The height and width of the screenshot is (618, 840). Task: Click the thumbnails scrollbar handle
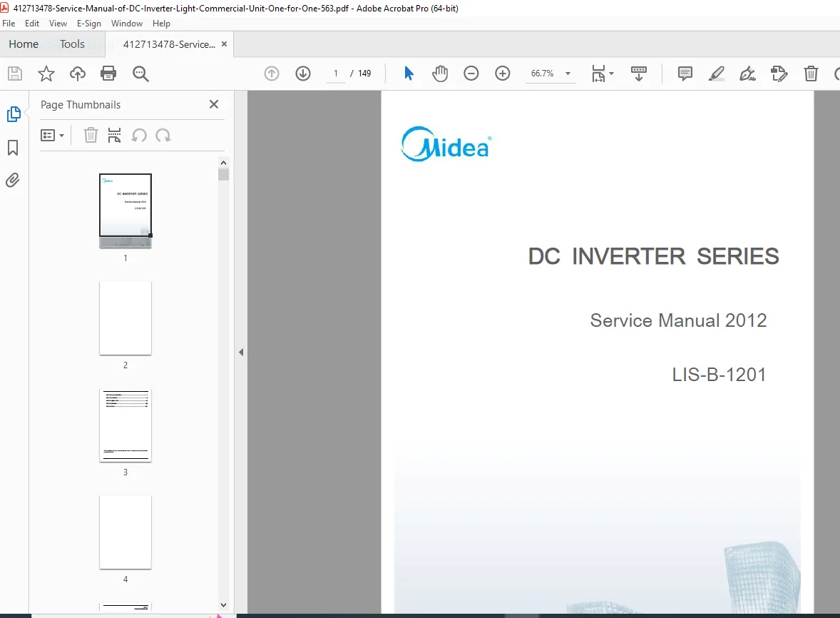pos(223,174)
